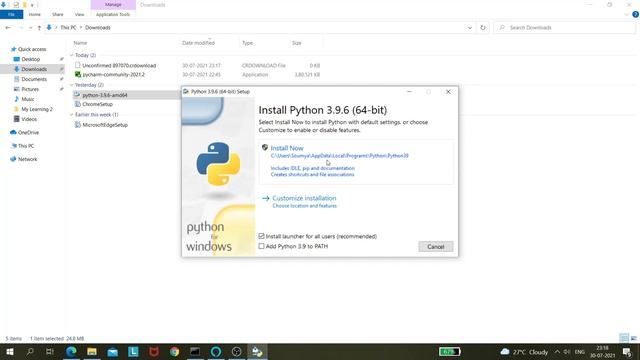Select Unconfirmed 897070.crdownload file
Viewport: 640px width, 360px height.
pos(119,65)
